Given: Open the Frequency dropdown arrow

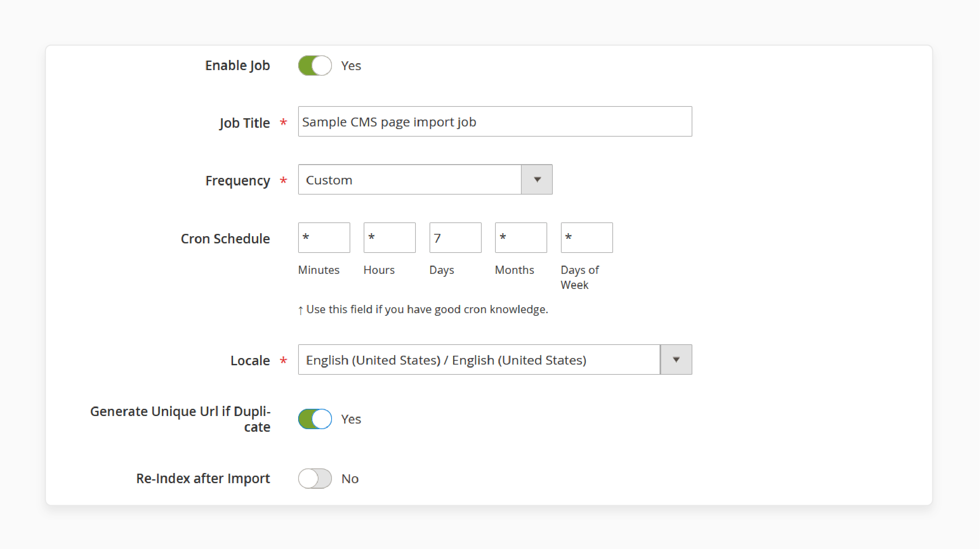Looking at the screenshot, I should coord(537,180).
